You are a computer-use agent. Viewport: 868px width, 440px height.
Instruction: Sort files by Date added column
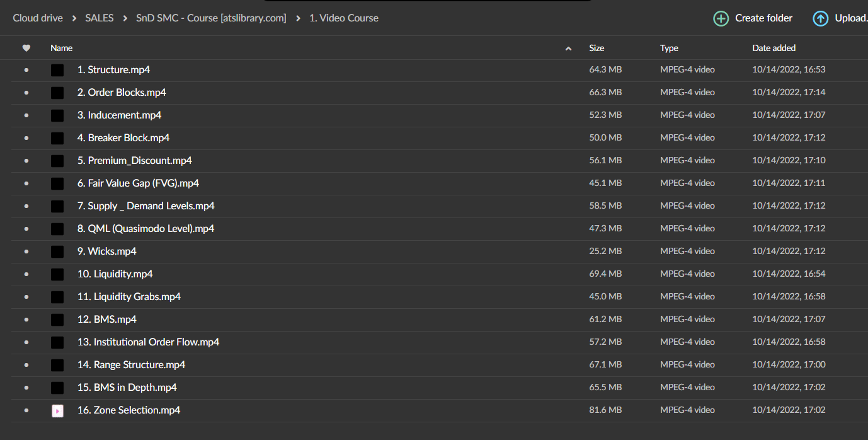(774, 48)
